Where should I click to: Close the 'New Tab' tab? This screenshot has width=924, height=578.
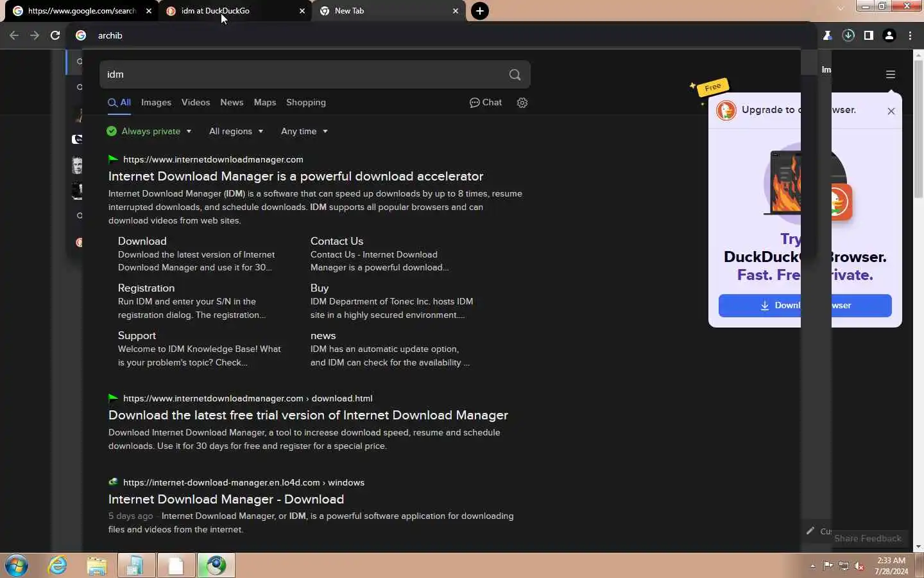[456, 11]
